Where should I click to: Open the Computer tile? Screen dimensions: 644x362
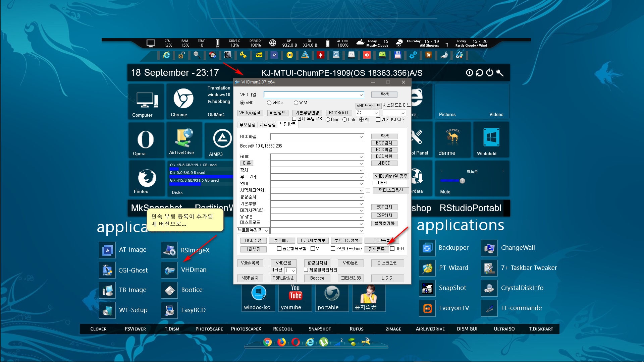tap(146, 102)
